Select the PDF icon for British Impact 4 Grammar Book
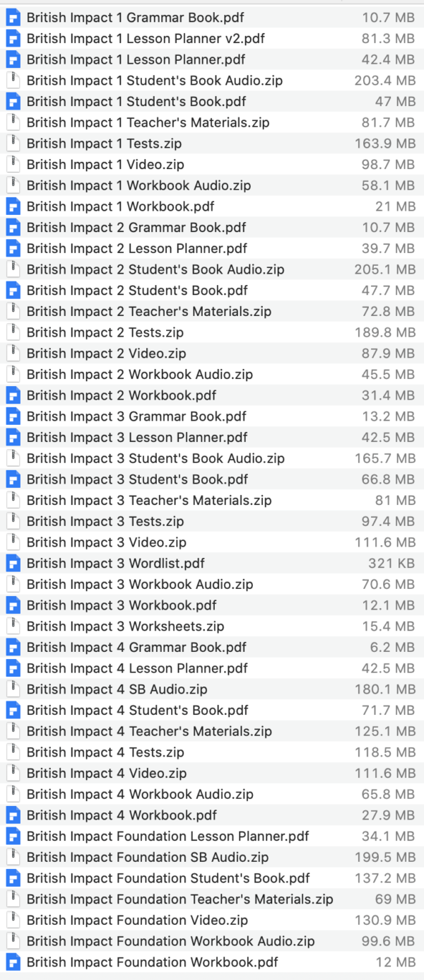The image size is (424, 980). tap(14, 647)
